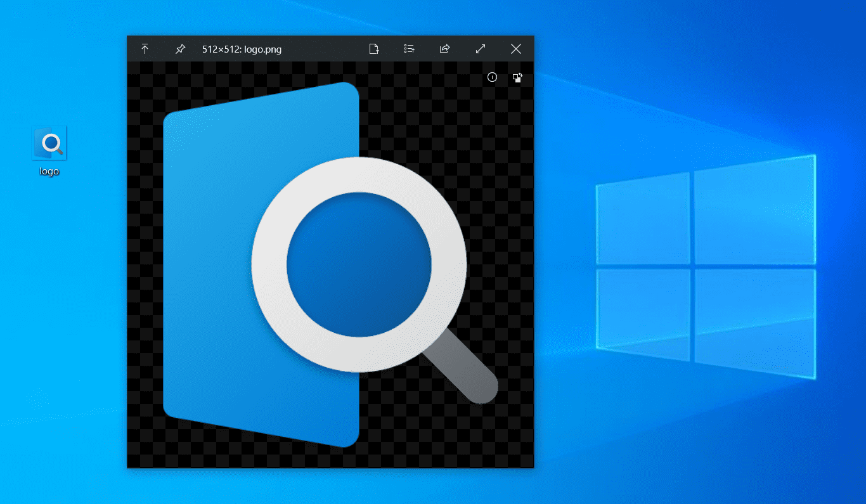Show the open-with list menu icon
This screenshot has height=504, width=866.
[410, 49]
